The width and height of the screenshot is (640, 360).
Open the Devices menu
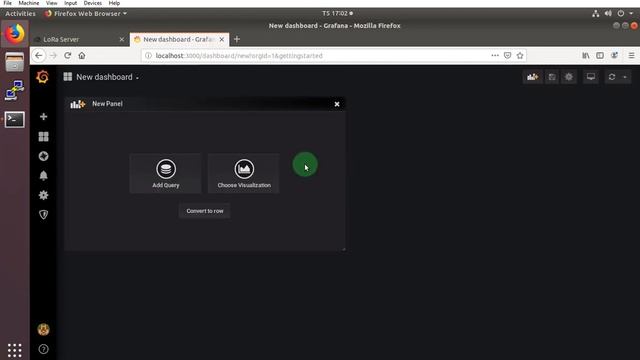tap(93, 3)
